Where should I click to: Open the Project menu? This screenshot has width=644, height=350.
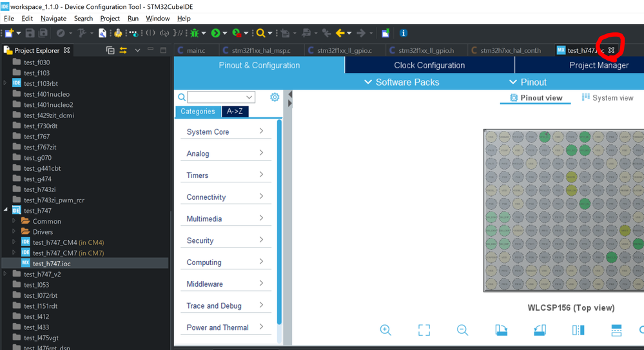[110, 19]
